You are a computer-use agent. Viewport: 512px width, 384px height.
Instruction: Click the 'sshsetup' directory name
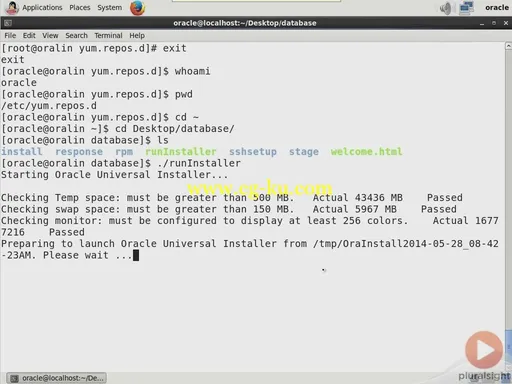tap(253, 152)
